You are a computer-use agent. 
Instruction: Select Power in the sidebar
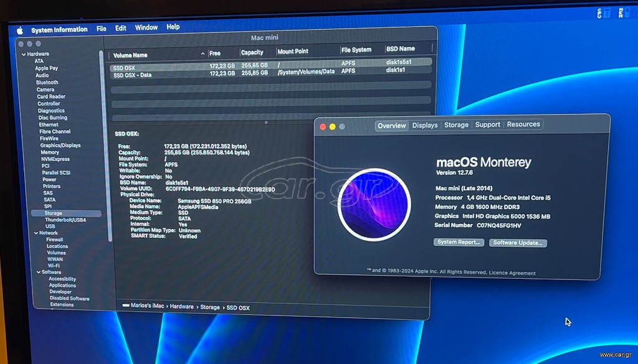49,180
